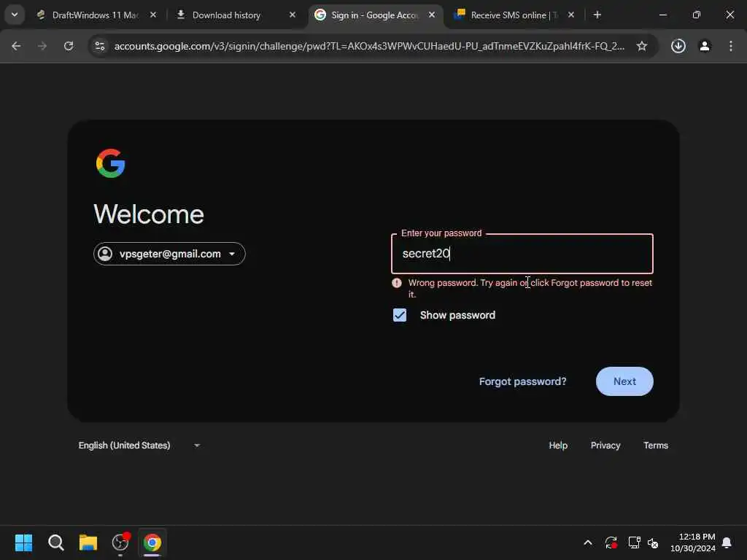This screenshot has height=560, width=747.
Task: Click the Google logo
Action: (111, 163)
